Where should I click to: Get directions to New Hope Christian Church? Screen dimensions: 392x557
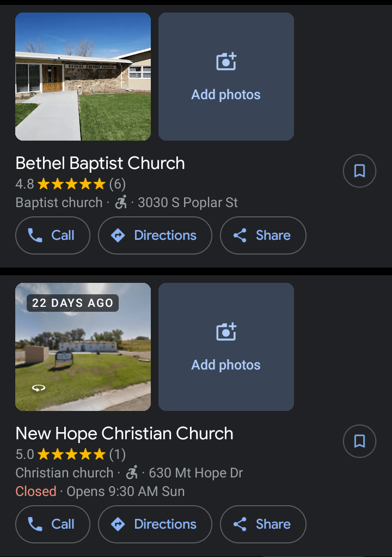(155, 524)
